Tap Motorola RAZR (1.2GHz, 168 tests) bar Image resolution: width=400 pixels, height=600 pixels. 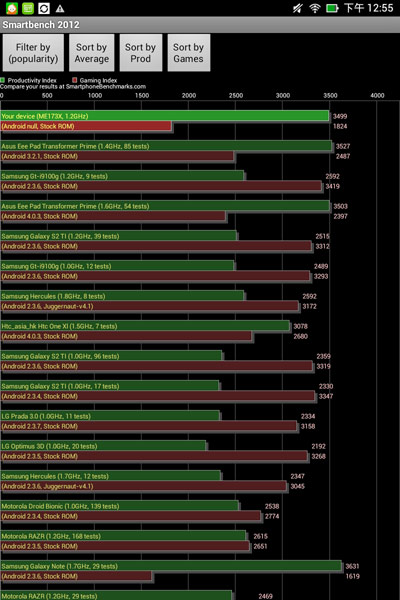click(x=123, y=536)
